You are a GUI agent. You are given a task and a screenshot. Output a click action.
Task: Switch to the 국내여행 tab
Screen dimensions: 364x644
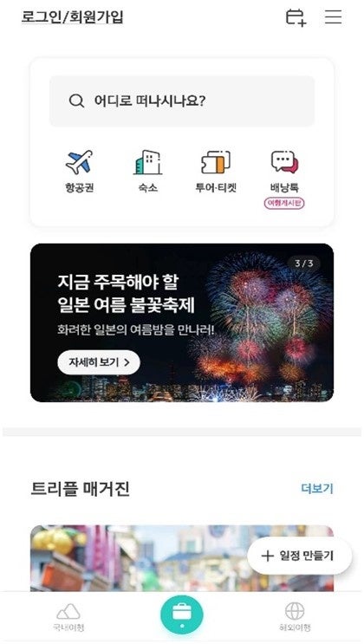pos(69,617)
